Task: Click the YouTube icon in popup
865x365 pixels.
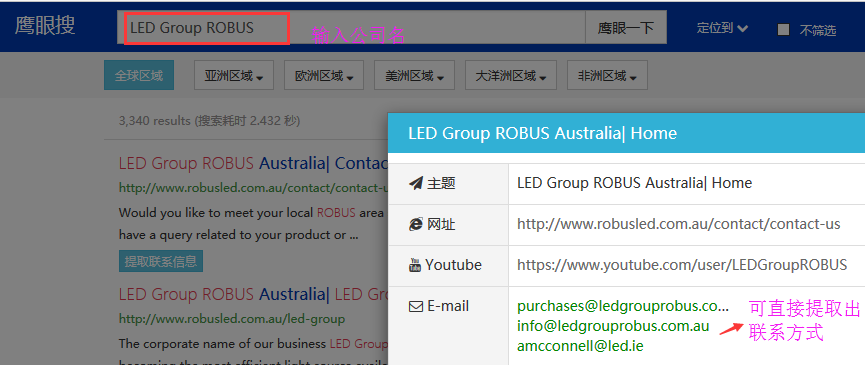Action: point(415,265)
